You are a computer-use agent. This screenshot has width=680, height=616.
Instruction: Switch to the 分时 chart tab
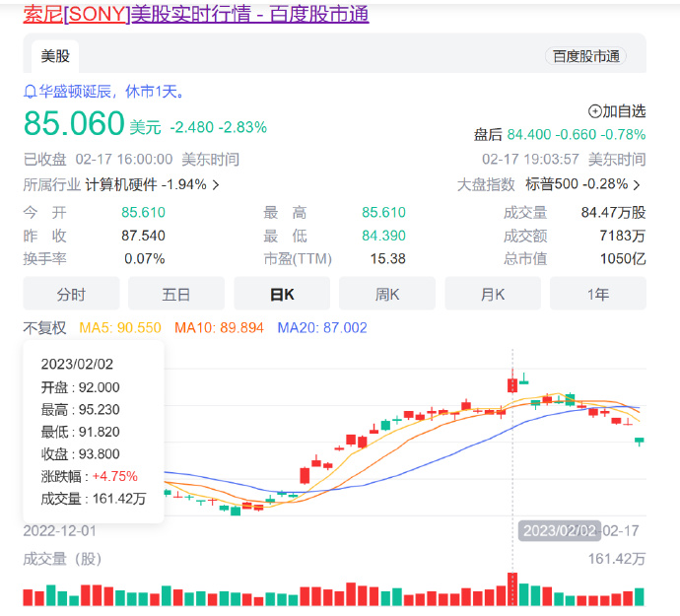click(x=71, y=294)
